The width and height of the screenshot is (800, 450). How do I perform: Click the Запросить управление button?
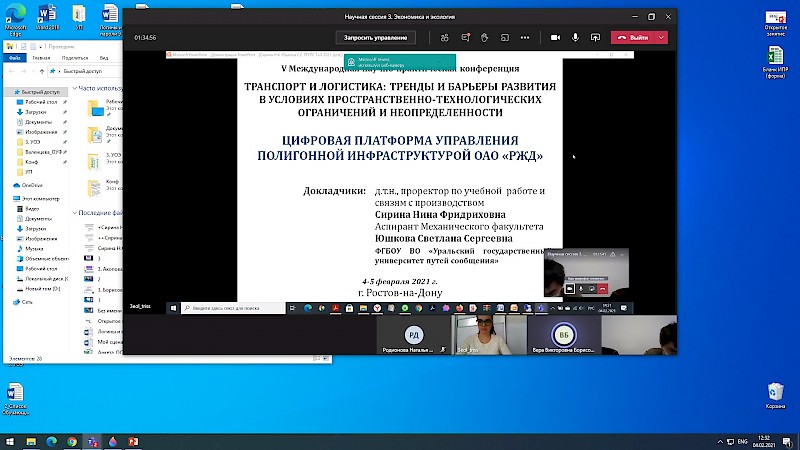pyautogui.click(x=375, y=37)
